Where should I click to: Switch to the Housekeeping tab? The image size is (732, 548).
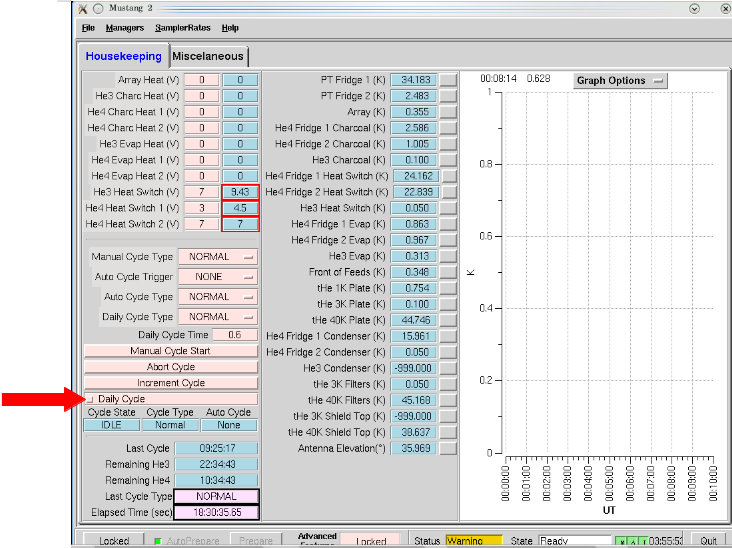(124, 56)
